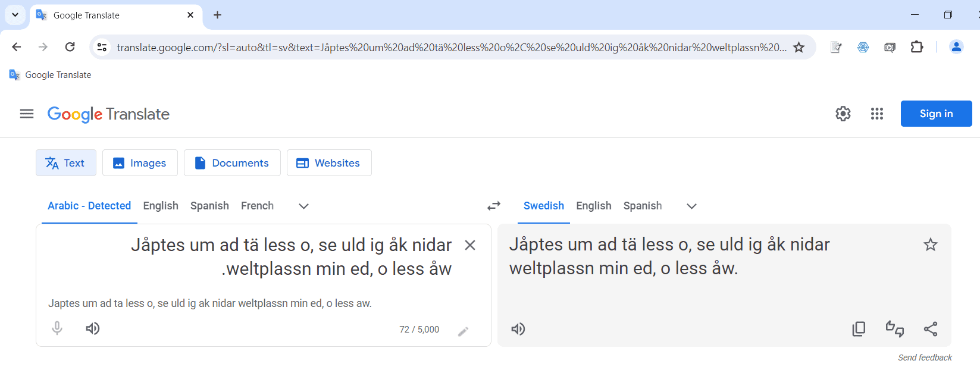Click the screen capture extension icon
This screenshot has width=980, height=373.
(890, 47)
